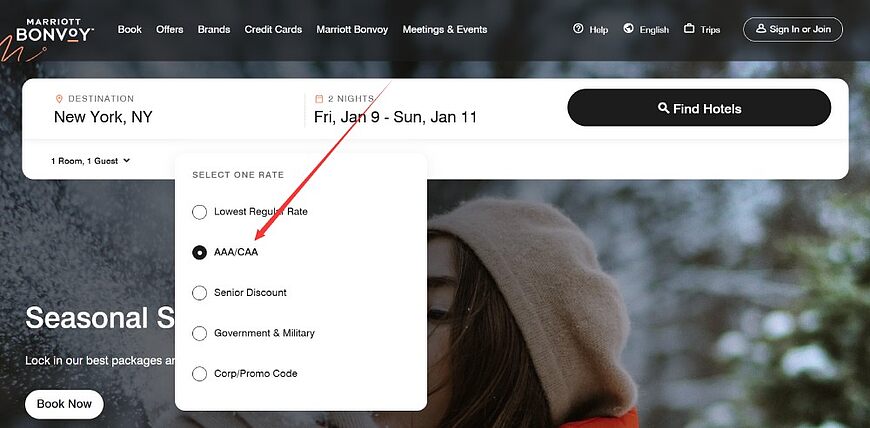Select the Corp/Promo Code radio option

coord(199,374)
